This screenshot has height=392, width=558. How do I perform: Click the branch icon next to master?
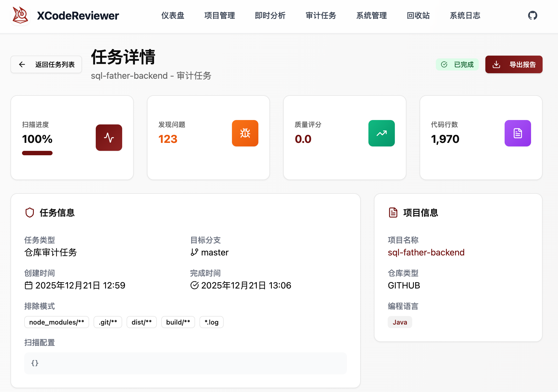[194, 252]
